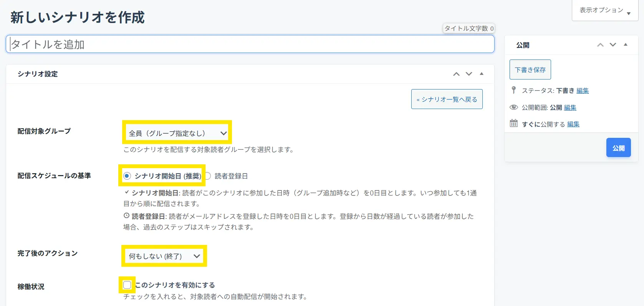Open the 配信対象グループ dropdown
644x306 pixels.
177,133
